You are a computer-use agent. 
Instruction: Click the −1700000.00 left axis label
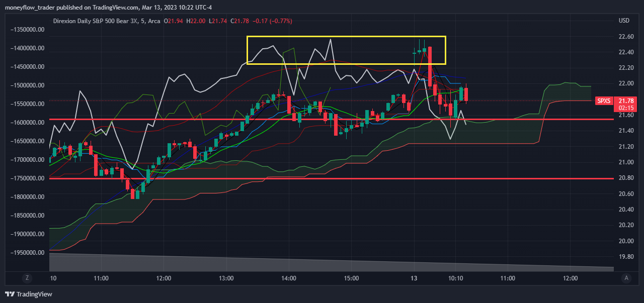point(28,160)
